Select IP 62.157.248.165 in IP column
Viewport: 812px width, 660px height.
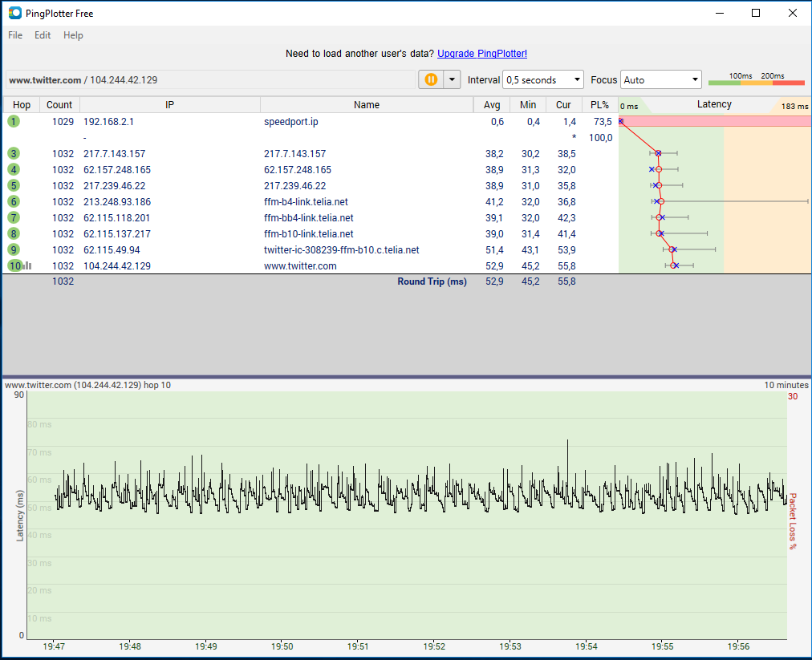point(117,169)
